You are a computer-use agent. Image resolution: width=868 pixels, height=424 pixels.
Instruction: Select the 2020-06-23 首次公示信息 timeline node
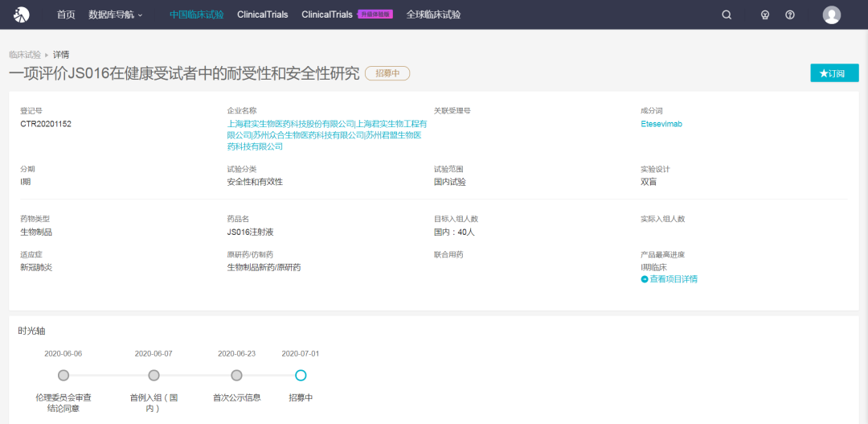click(237, 376)
